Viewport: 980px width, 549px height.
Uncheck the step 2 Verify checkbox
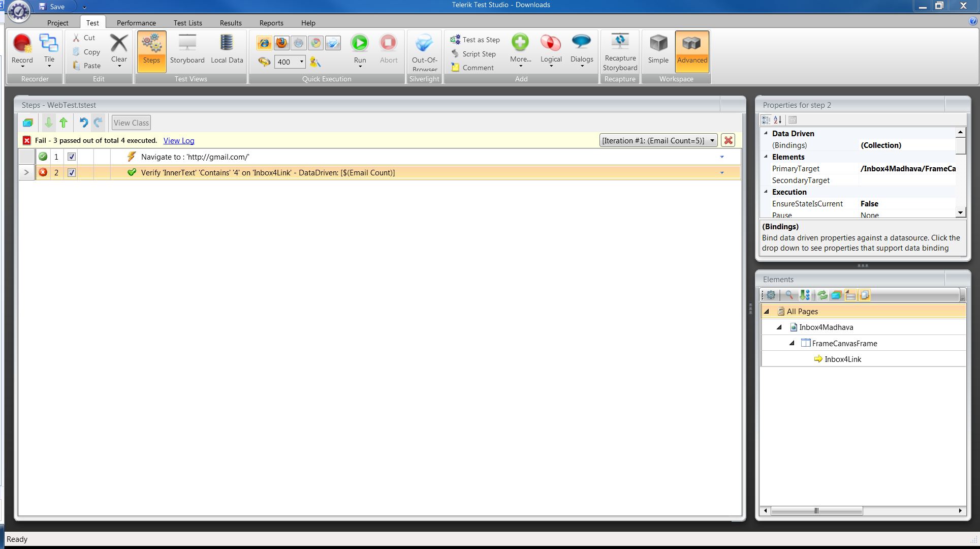point(72,173)
